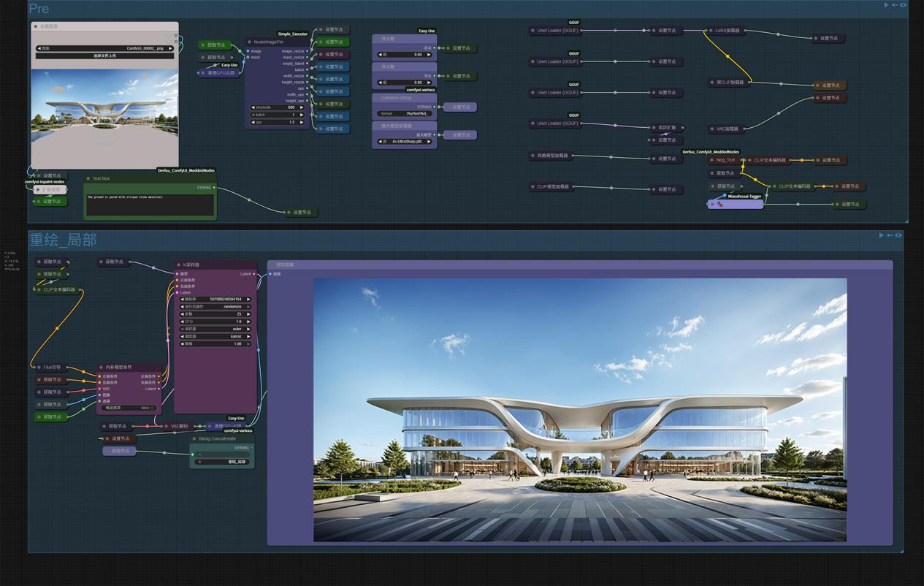Click the play icon on 重绘_局部 group

tap(882, 235)
